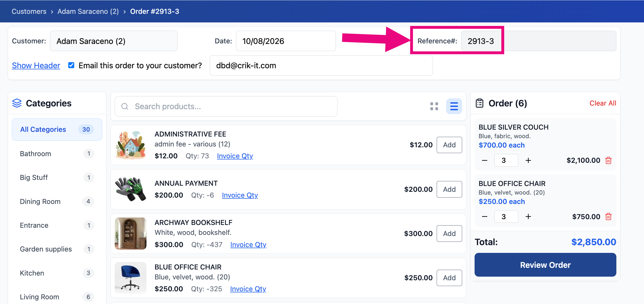Open Invoice Qty for Administrative Fee

click(235, 156)
